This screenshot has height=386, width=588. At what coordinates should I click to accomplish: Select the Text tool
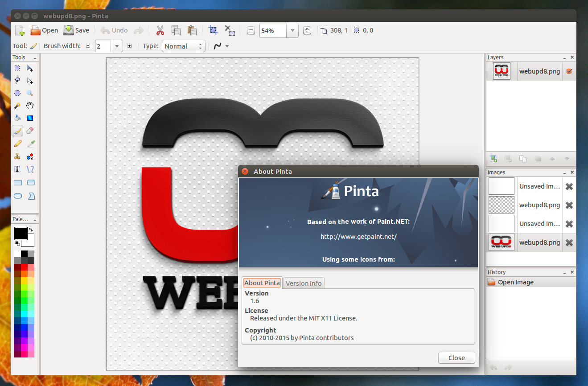pyautogui.click(x=17, y=169)
